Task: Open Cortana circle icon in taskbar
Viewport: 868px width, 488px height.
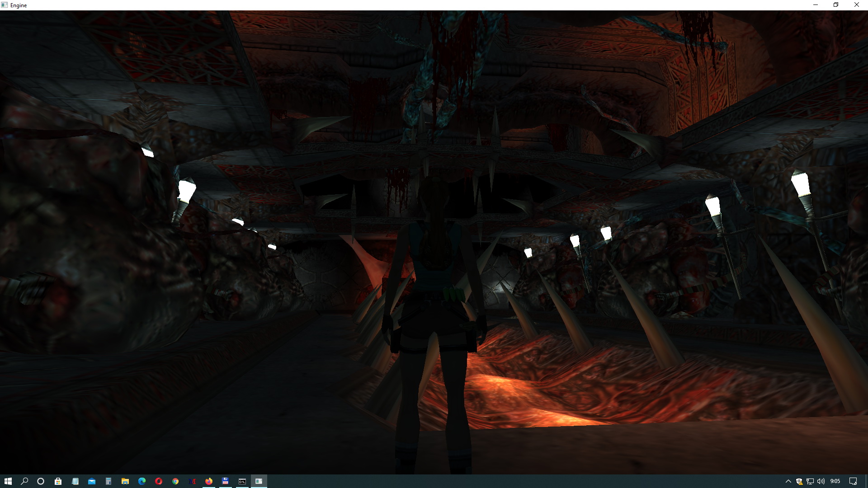Action: pyautogui.click(x=41, y=481)
